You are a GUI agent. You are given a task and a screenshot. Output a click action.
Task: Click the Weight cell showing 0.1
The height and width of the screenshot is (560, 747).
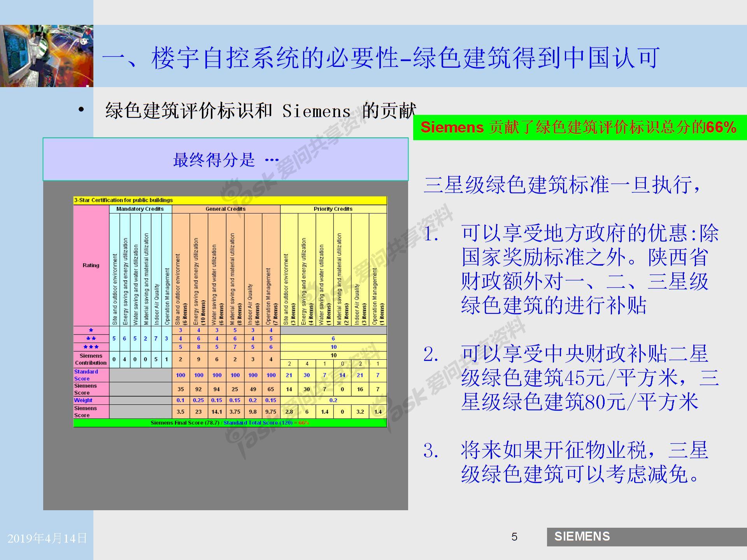coord(181,400)
